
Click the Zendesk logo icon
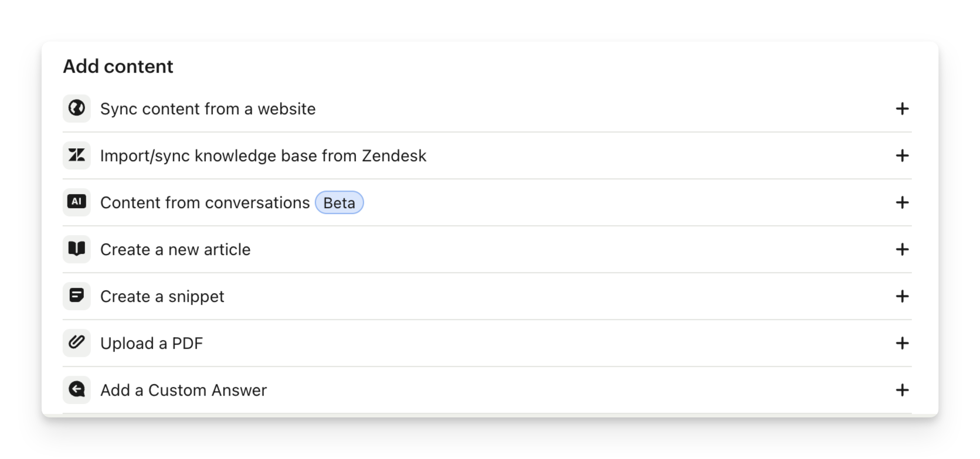click(x=77, y=155)
